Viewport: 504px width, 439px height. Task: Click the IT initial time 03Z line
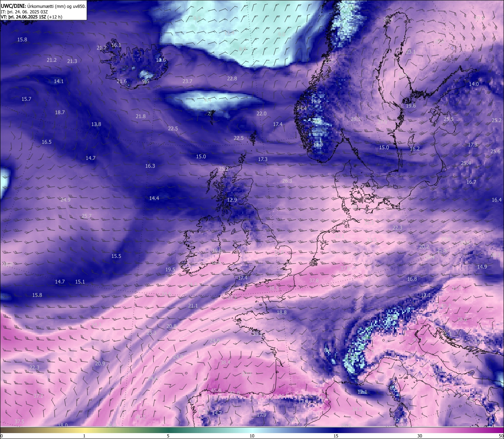point(24,12)
